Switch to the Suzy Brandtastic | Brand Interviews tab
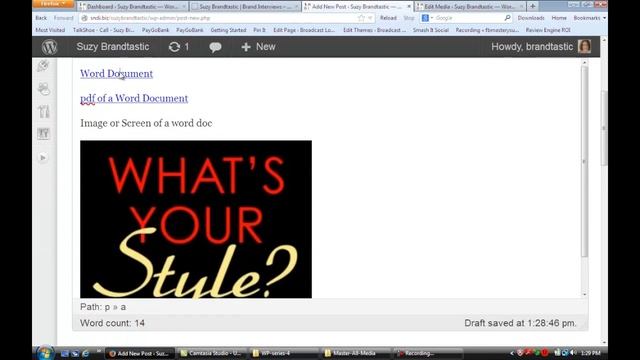The image size is (640, 360). tap(245, 7)
